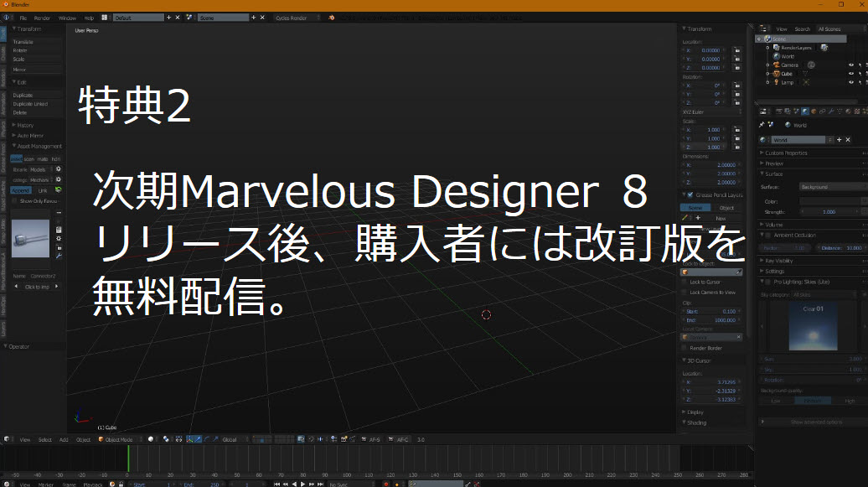Expand Preview panel

774,163
